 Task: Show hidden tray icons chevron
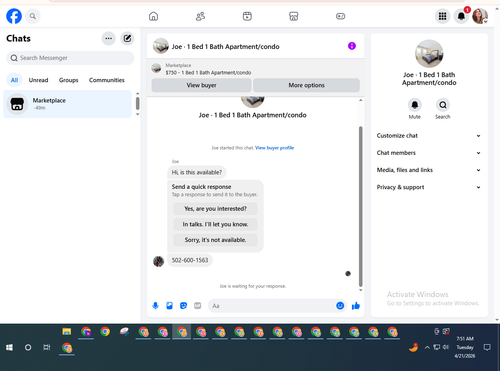click(x=427, y=348)
